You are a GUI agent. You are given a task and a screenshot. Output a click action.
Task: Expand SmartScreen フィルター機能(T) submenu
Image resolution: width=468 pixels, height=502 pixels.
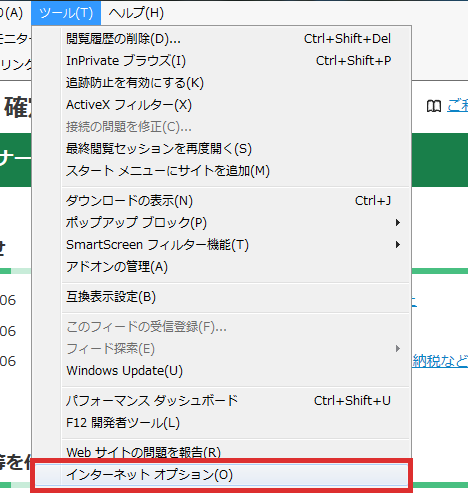click(222, 245)
